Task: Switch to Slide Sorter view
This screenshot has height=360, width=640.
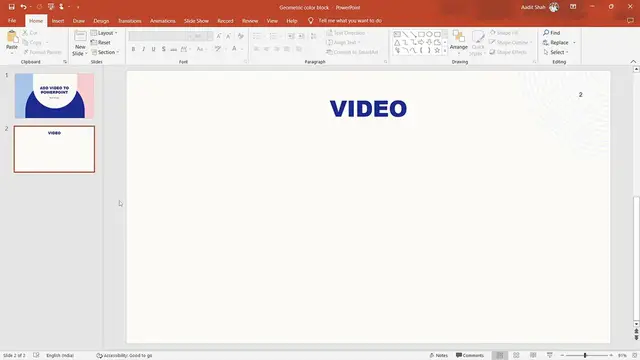Action: (x=516, y=356)
